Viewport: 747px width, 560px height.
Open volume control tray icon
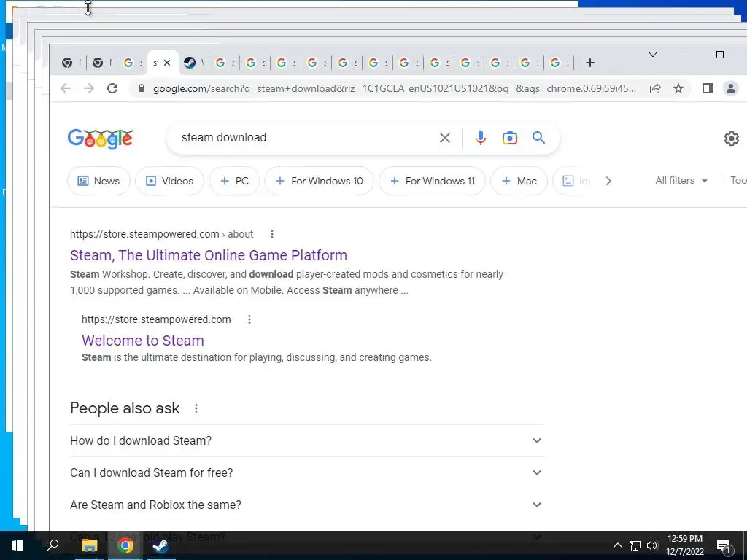point(652,545)
